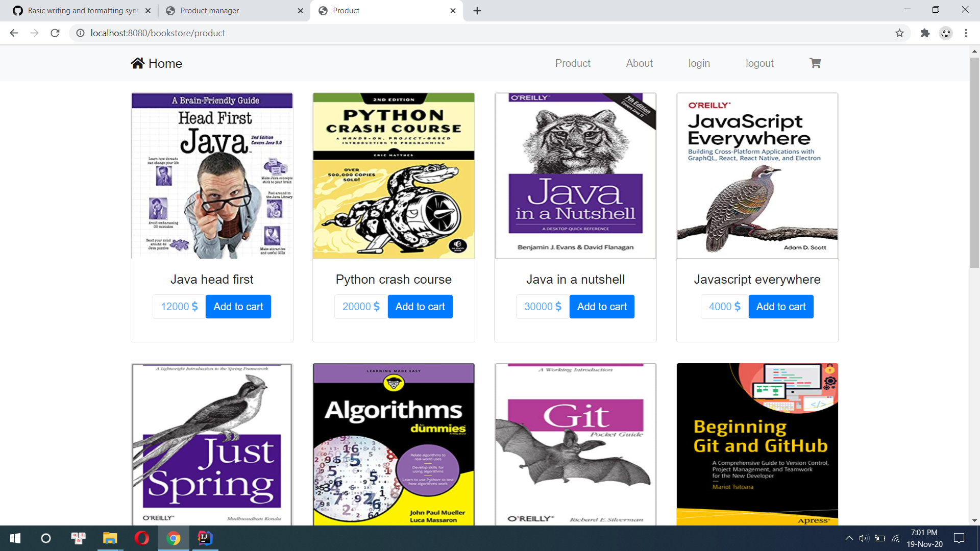
Task: Open new browser tab
Action: click(x=477, y=11)
